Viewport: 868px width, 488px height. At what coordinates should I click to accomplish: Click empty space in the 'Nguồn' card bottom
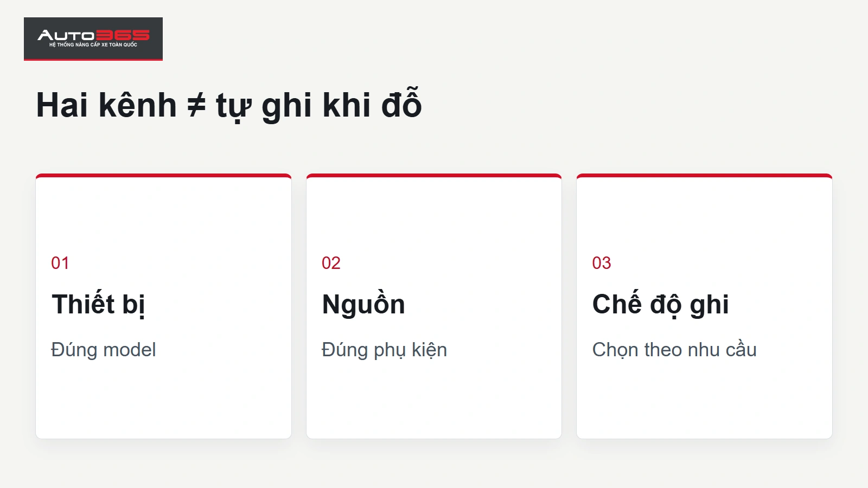click(x=434, y=404)
